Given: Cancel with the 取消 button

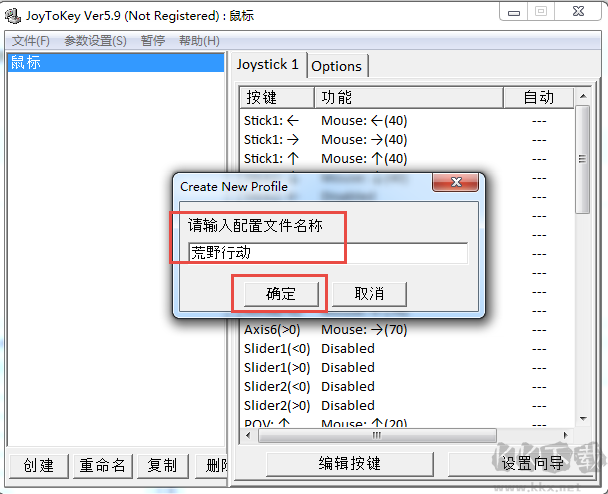Looking at the screenshot, I should pos(369,294).
